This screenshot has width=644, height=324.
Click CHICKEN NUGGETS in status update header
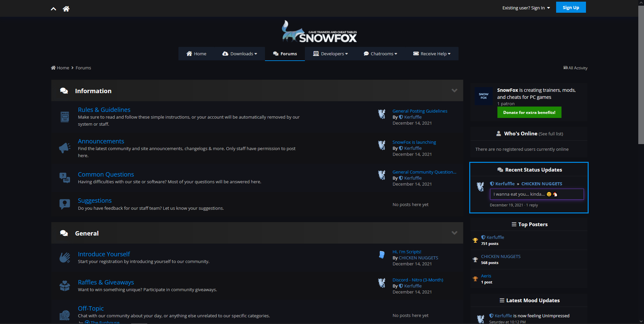pyautogui.click(x=542, y=184)
